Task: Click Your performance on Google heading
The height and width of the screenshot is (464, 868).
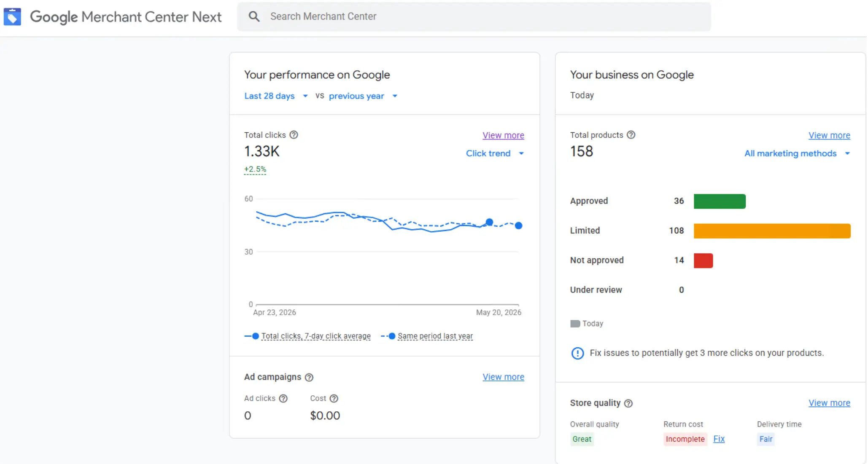Action: tap(317, 75)
